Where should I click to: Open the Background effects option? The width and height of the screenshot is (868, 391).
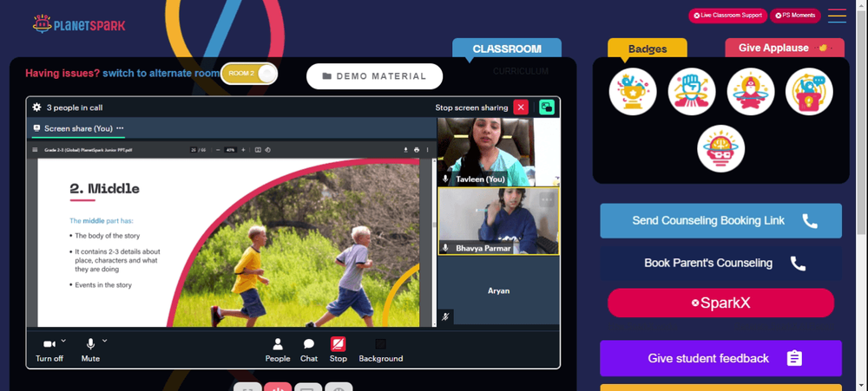point(380,350)
